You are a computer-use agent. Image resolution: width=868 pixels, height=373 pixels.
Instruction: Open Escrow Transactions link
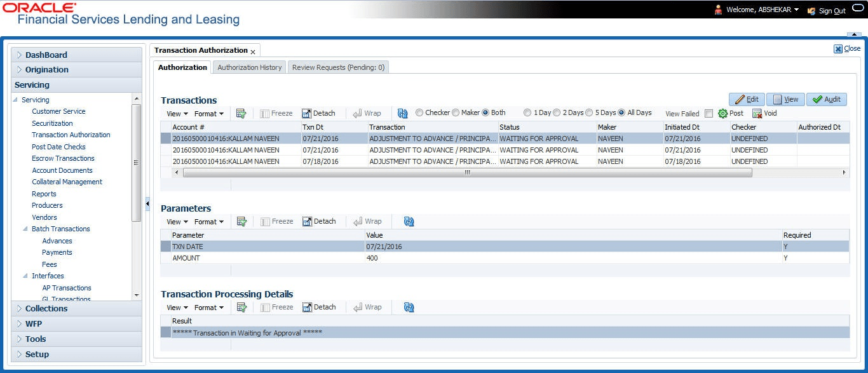click(63, 158)
